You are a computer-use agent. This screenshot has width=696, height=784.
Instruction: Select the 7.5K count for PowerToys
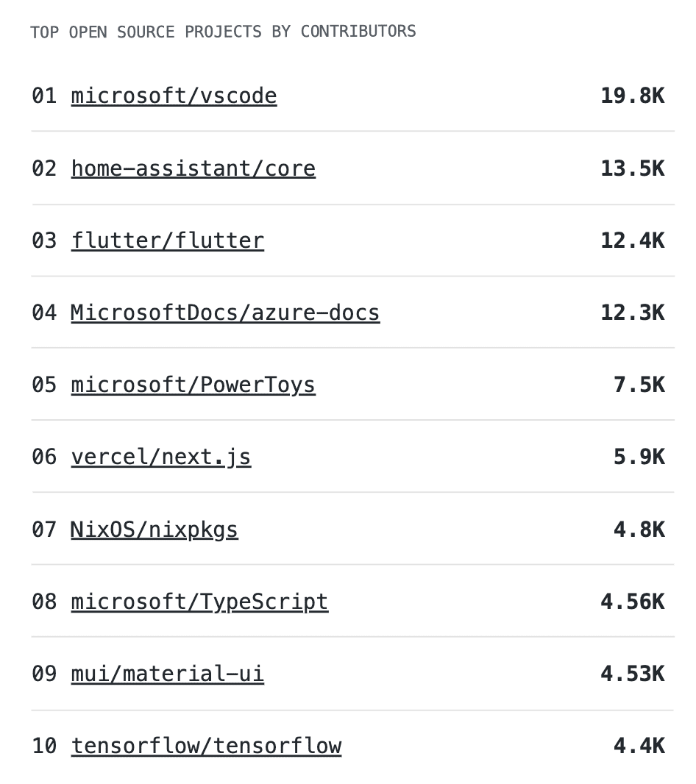pos(639,385)
